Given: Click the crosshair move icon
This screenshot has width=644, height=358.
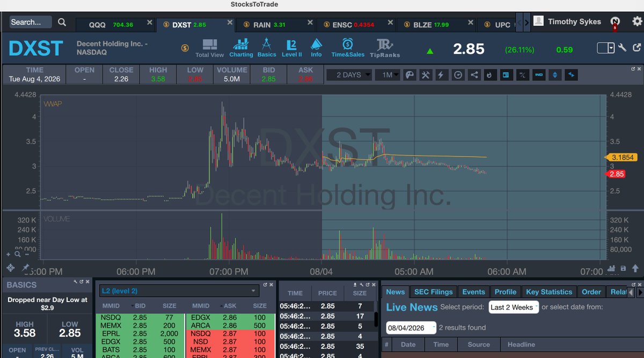Looking at the screenshot, I should coord(10,267).
